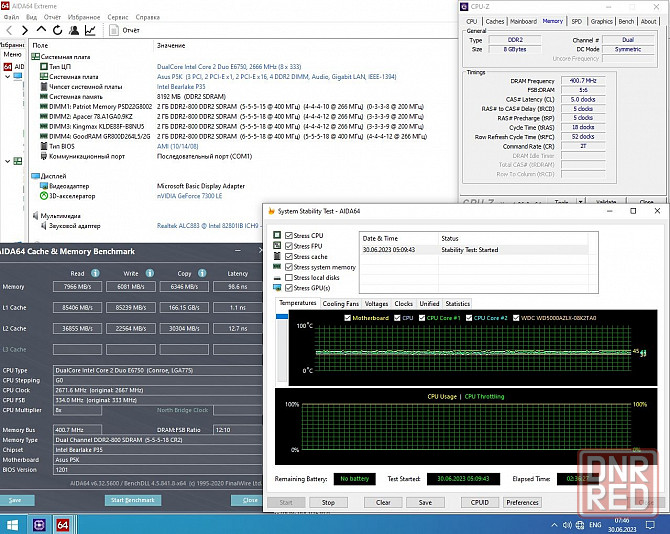
Task: Click Start Benchmark button
Action: coord(133,500)
